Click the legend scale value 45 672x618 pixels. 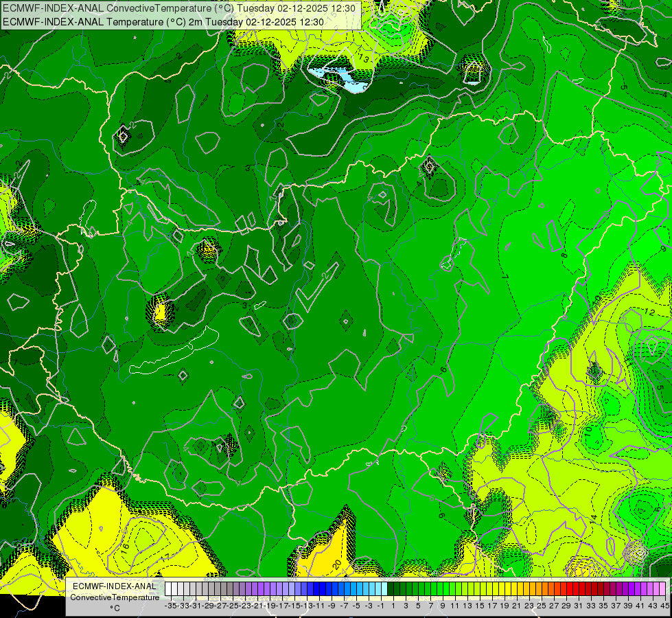click(664, 606)
